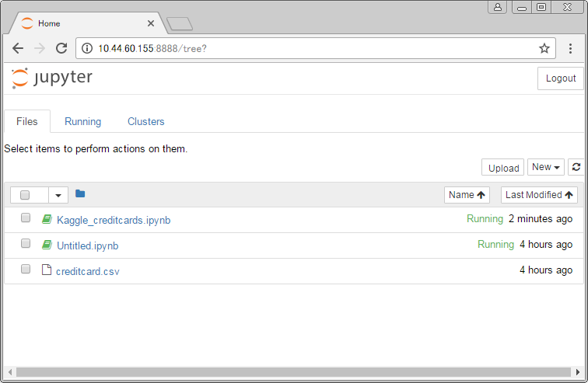The width and height of the screenshot is (588, 383).
Task: Sort files by Name
Action: click(x=467, y=195)
